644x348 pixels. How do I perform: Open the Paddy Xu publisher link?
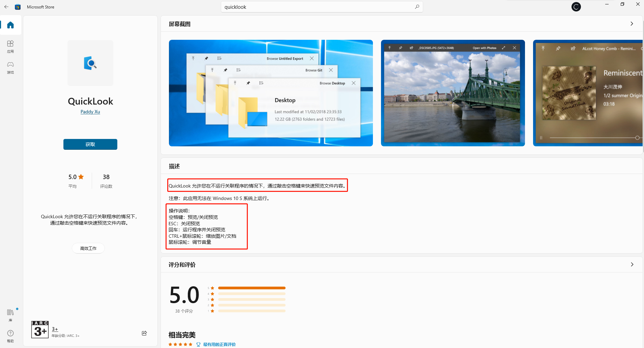click(x=90, y=112)
